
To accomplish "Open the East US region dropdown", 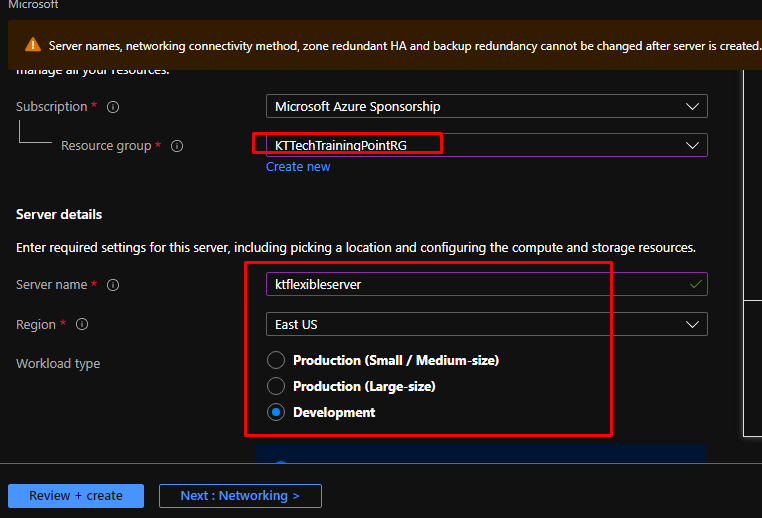I will click(x=486, y=324).
